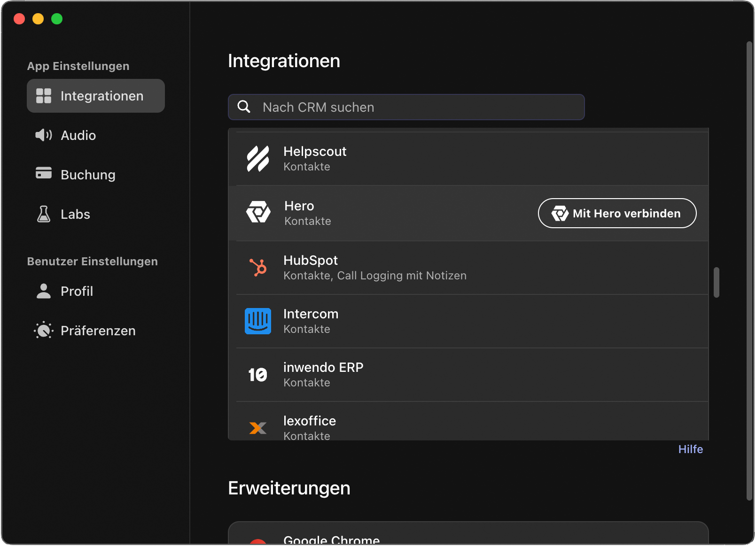The width and height of the screenshot is (756, 547).
Task: Click the Hero hexagon logo
Action: [258, 213]
